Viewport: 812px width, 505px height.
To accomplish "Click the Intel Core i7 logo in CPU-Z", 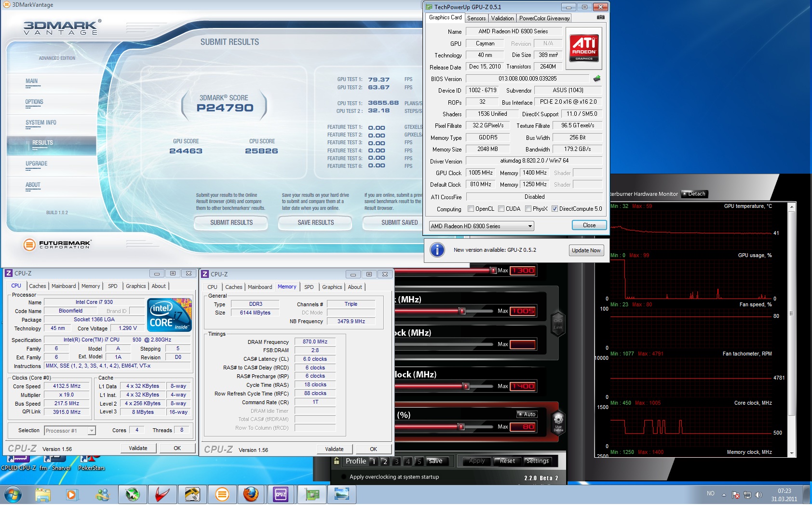I will coord(169,315).
